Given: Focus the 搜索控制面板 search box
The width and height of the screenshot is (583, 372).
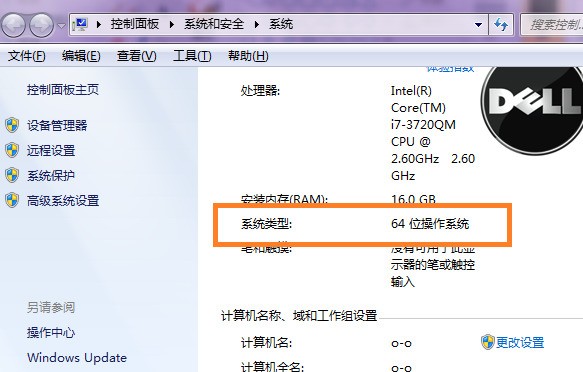Looking at the screenshot, I should 552,25.
